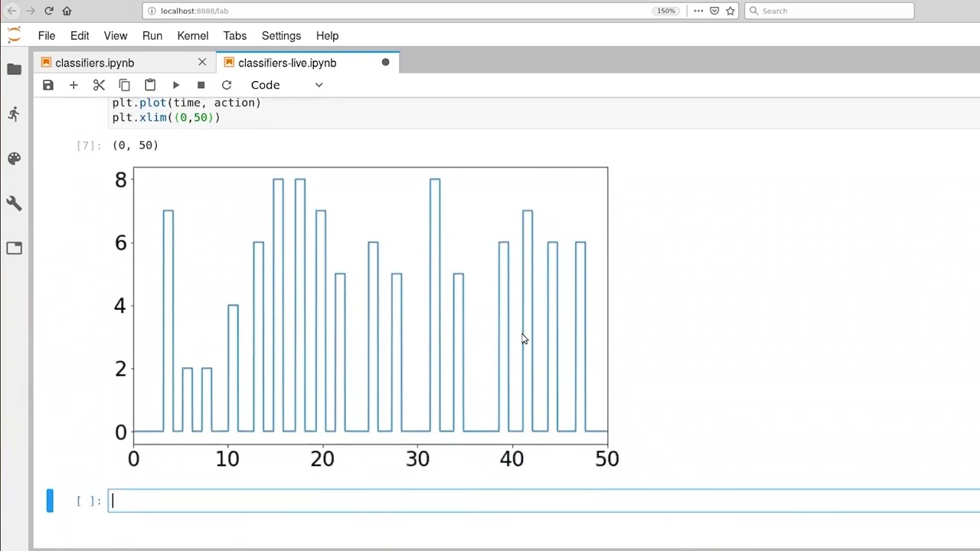This screenshot has height=551, width=980.
Task: Go to the browser home page
Action: [67, 11]
